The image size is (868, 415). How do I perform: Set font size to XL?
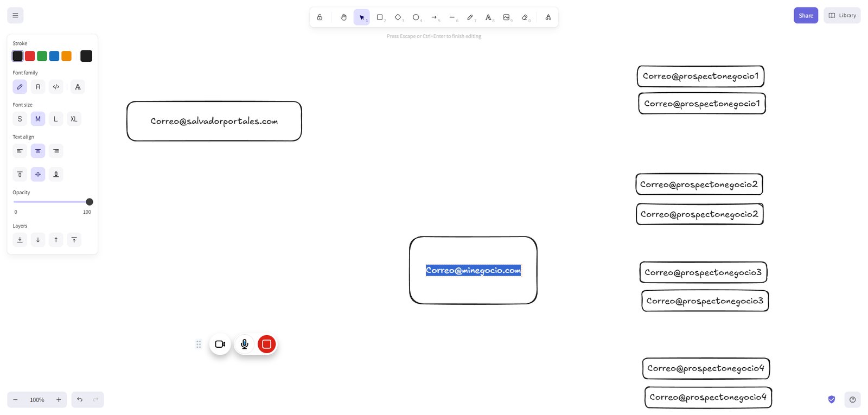[74, 119]
